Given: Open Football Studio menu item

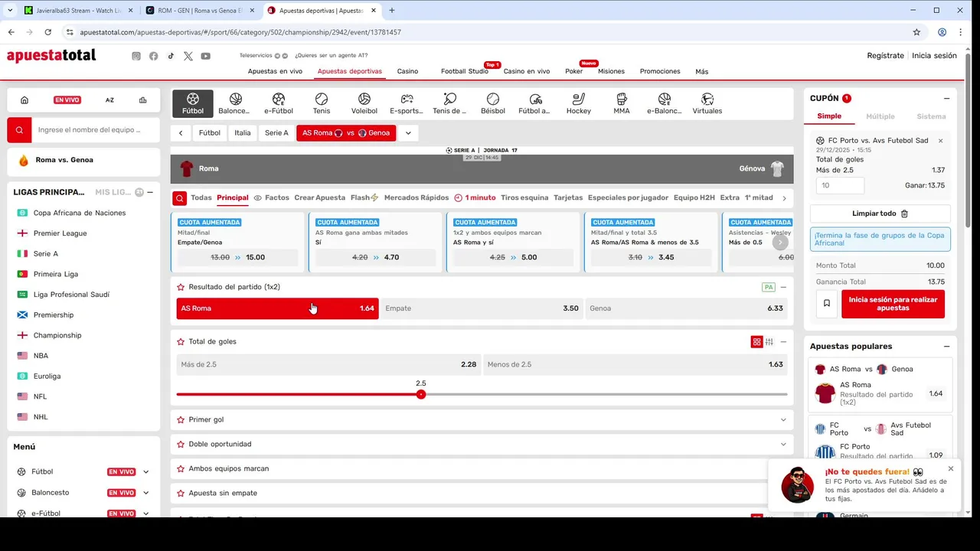Looking at the screenshot, I should pos(465,71).
